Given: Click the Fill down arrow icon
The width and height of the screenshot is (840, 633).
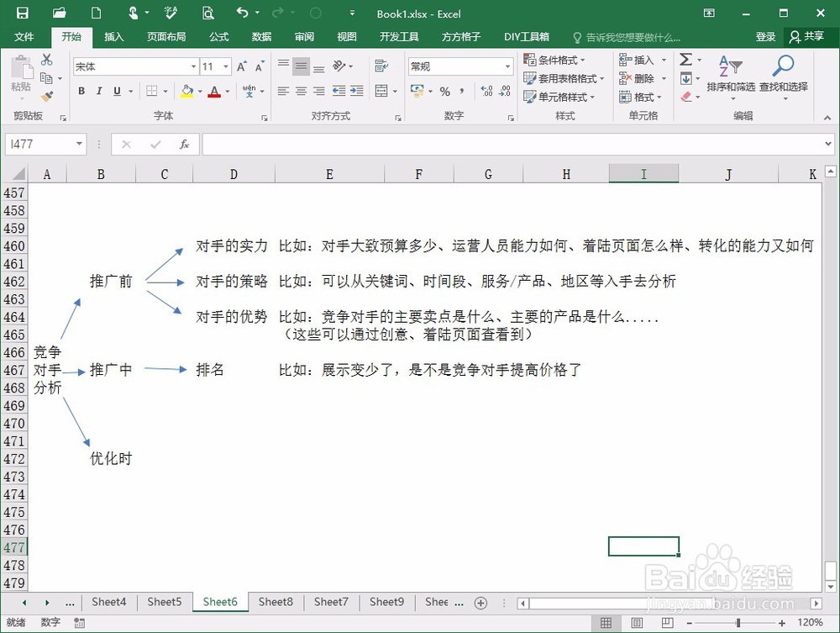Looking at the screenshot, I should coord(685,79).
